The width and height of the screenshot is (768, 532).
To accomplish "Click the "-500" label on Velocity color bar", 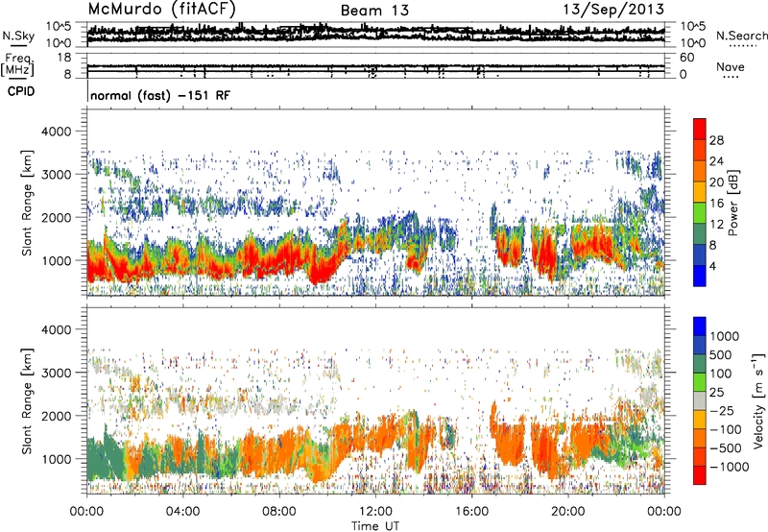I will pos(726,448).
